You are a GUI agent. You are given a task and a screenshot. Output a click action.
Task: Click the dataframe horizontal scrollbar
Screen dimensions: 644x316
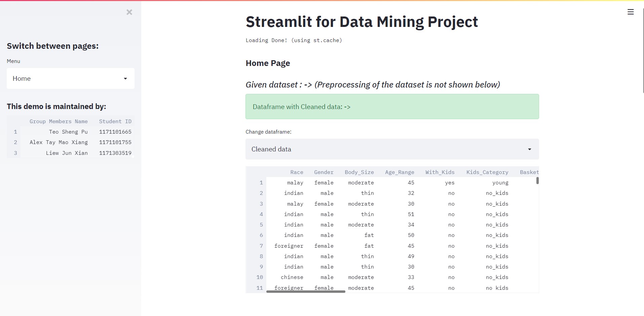306,291
